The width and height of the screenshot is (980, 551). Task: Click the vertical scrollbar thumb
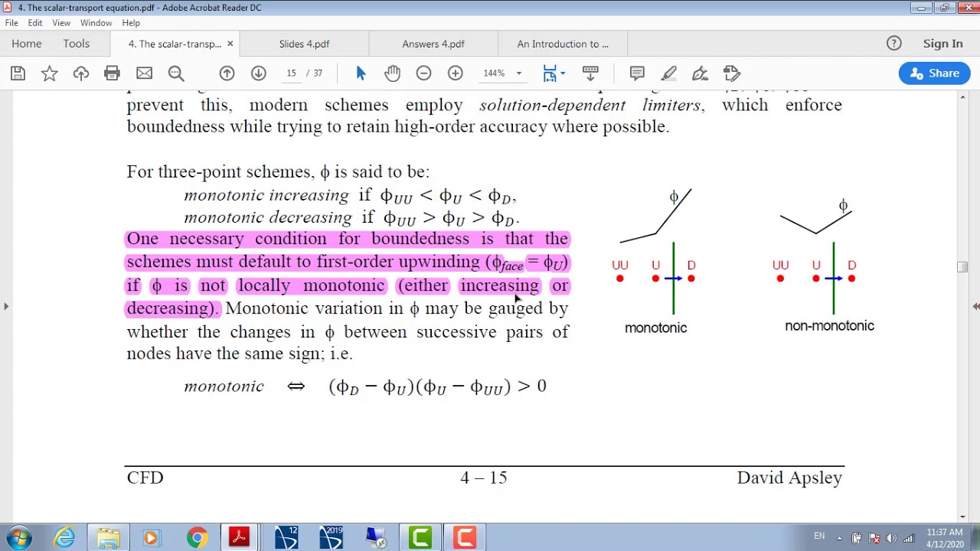point(962,266)
